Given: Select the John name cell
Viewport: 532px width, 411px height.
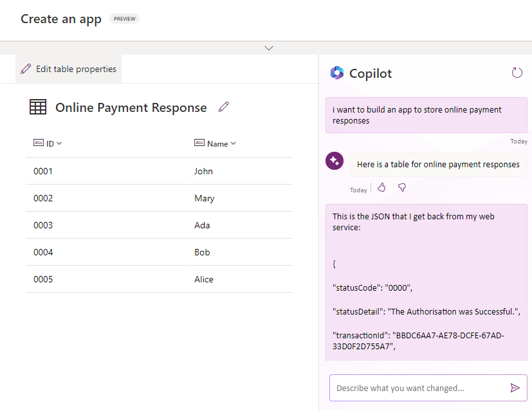Looking at the screenshot, I should [x=239, y=171].
